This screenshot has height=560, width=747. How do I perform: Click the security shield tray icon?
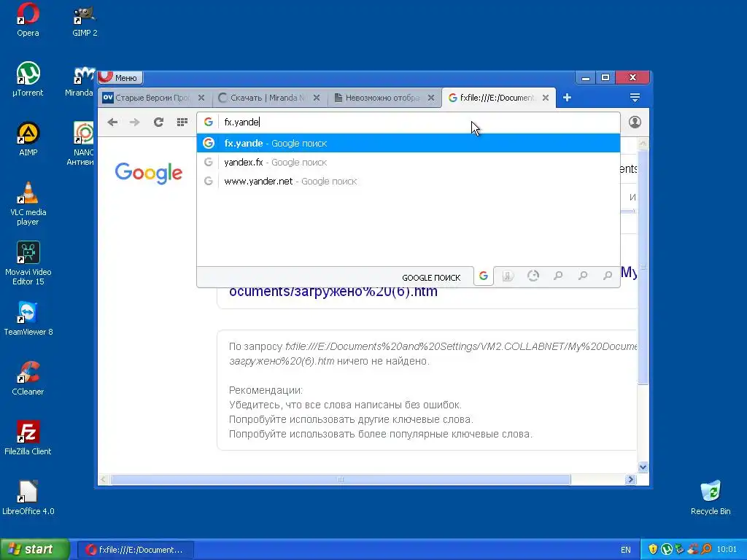click(653, 549)
